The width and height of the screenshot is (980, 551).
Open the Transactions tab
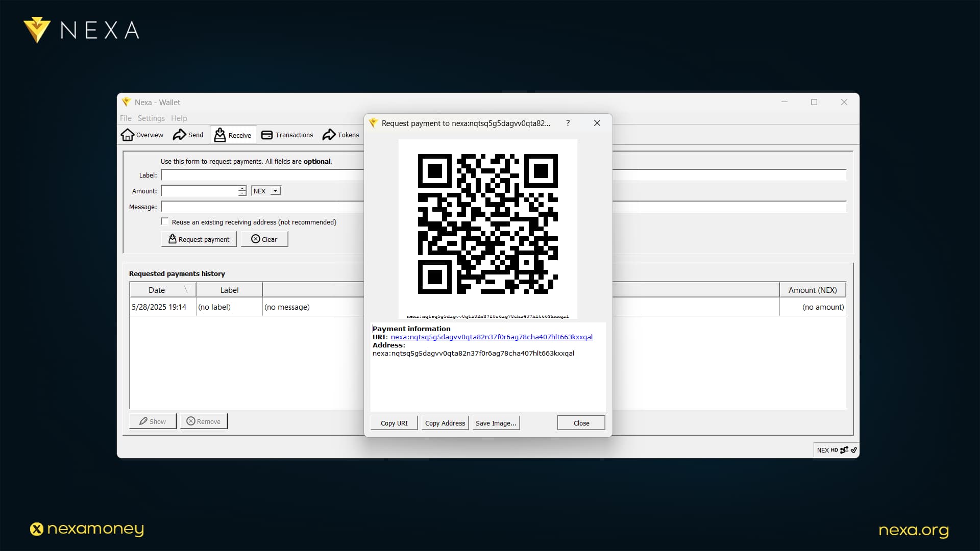287,135
